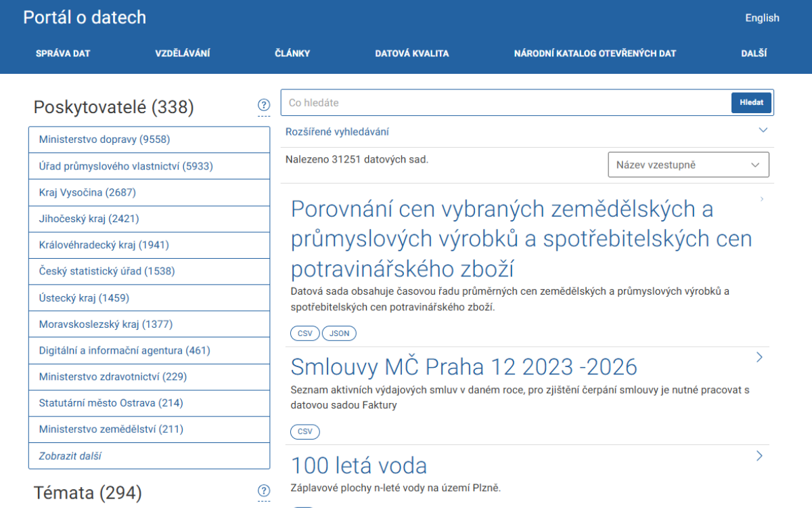
Task: Open 100 letá voda dataset via chevron arrow
Action: pos(759,456)
